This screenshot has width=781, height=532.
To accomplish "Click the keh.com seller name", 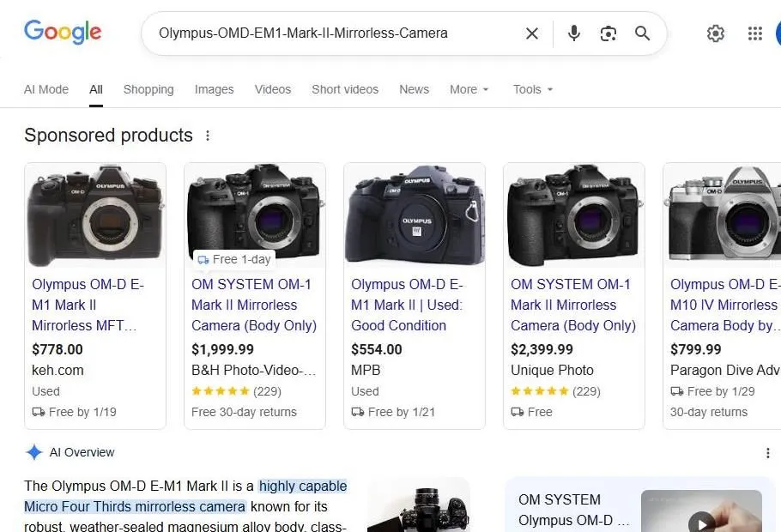I will [x=58, y=371].
